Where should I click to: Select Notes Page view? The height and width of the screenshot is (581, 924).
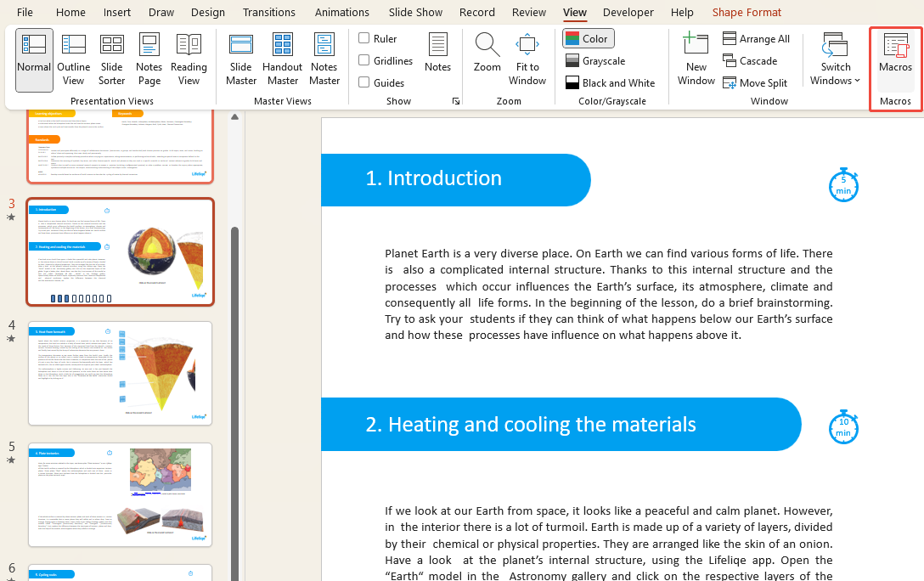tap(149, 58)
